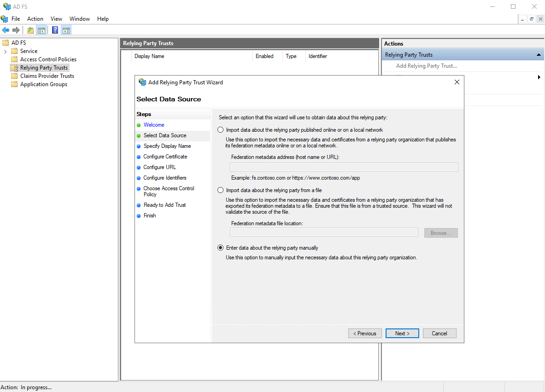Open the Window menu
545x392 pixels.
coord(80,19)
